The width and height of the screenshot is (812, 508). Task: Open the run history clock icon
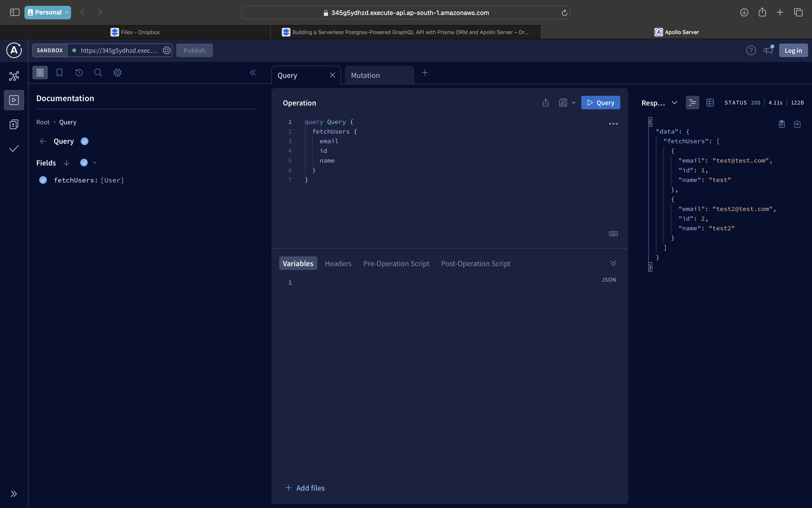79,73
